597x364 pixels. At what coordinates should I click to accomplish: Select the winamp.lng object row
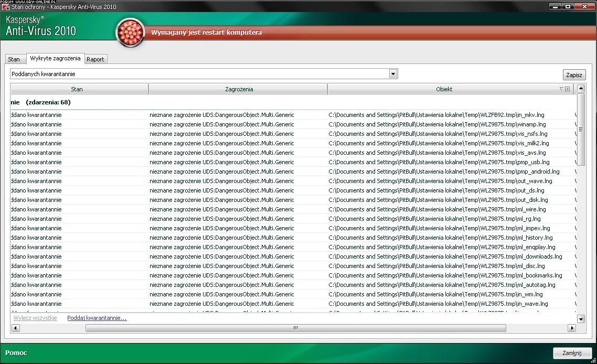293,124
